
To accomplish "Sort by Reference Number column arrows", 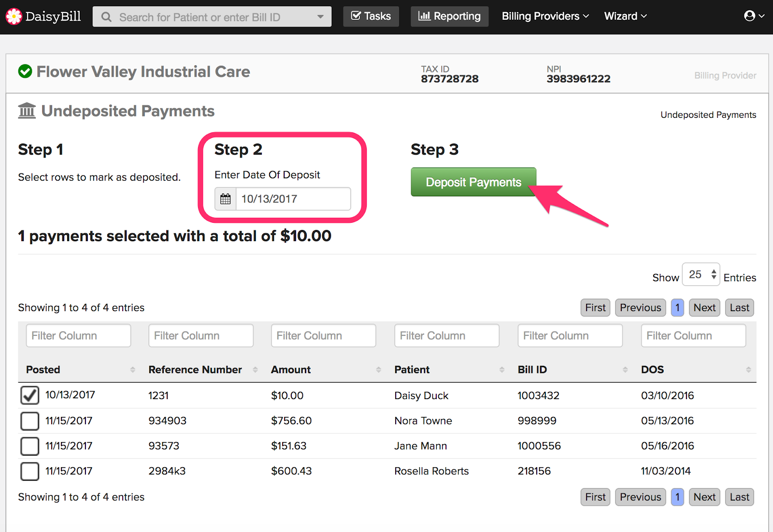I will click(x=255, y=370).
